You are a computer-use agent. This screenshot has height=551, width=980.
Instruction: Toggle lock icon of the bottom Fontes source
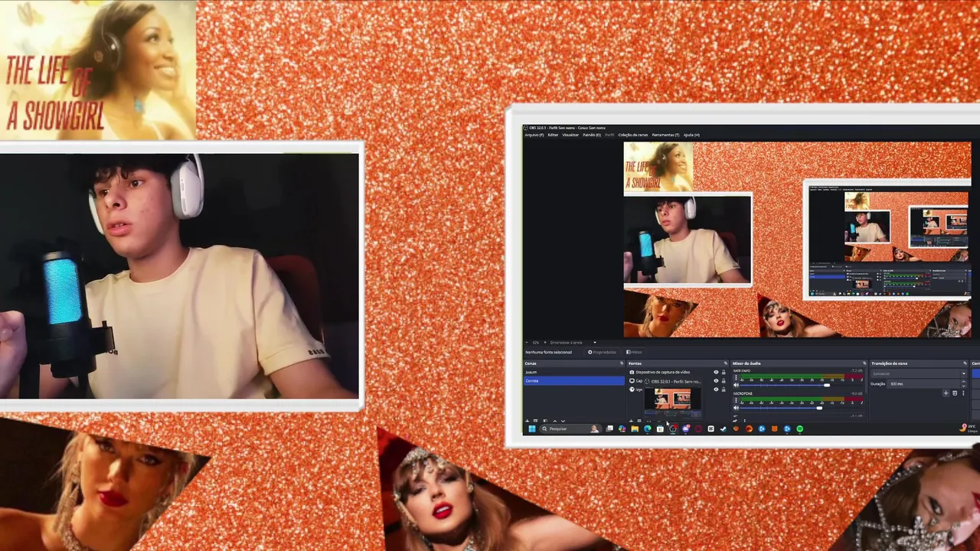(724, 390)
